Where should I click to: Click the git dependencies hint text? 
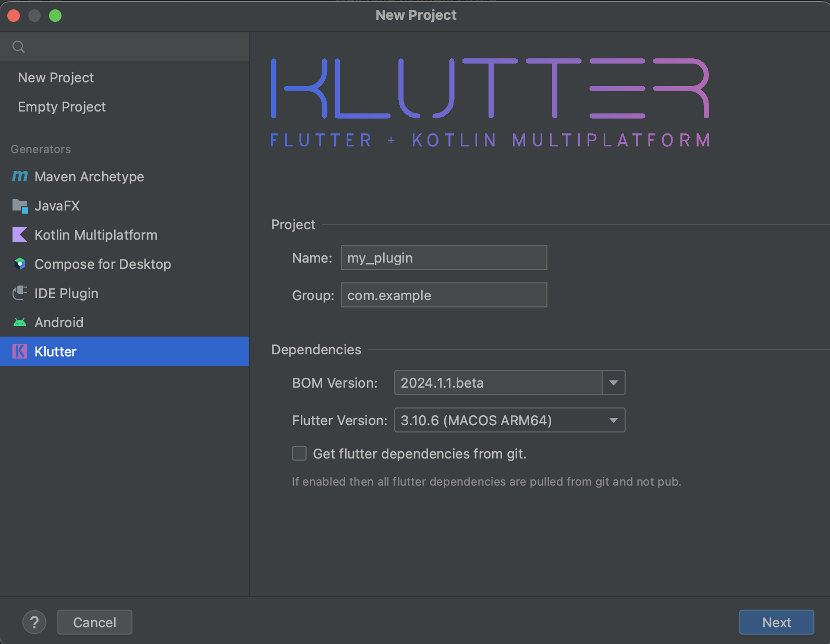click(x=486, y=481)
